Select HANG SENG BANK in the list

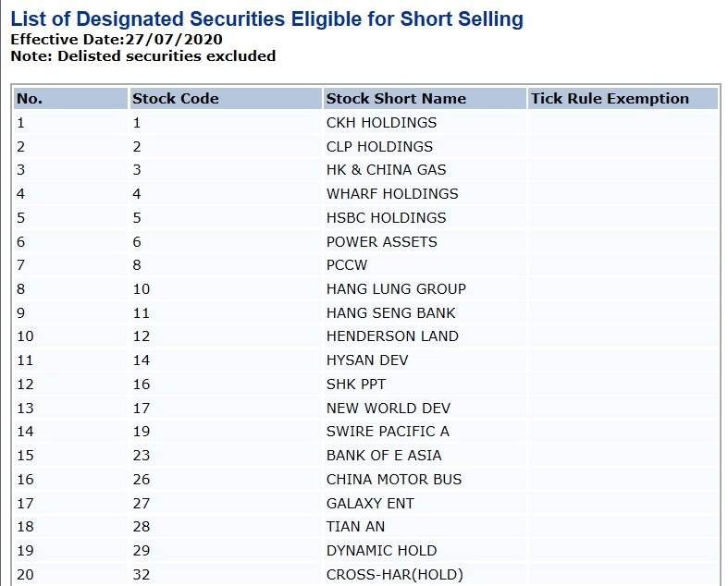coord(391,312)
